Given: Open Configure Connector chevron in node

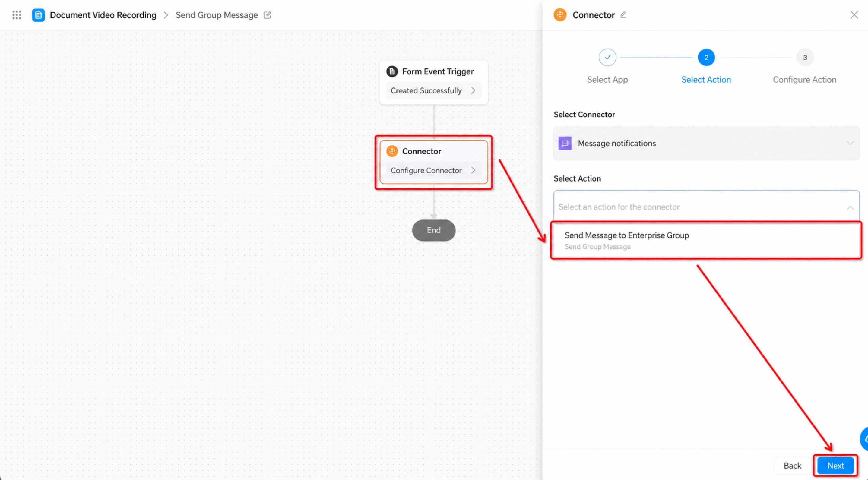Looking at the screenshot, I should tap(473, 170).
